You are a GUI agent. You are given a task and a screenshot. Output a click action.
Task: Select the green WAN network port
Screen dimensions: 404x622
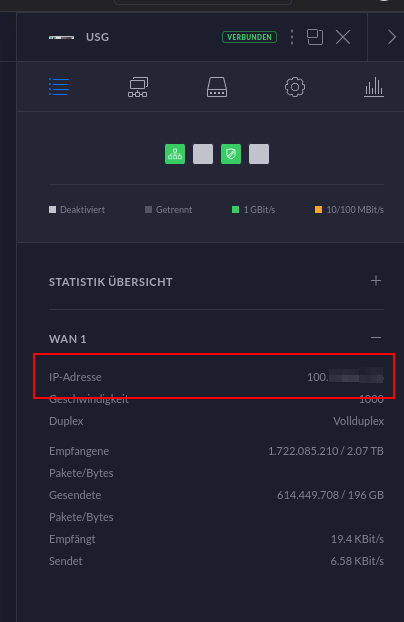coord(175,154)
